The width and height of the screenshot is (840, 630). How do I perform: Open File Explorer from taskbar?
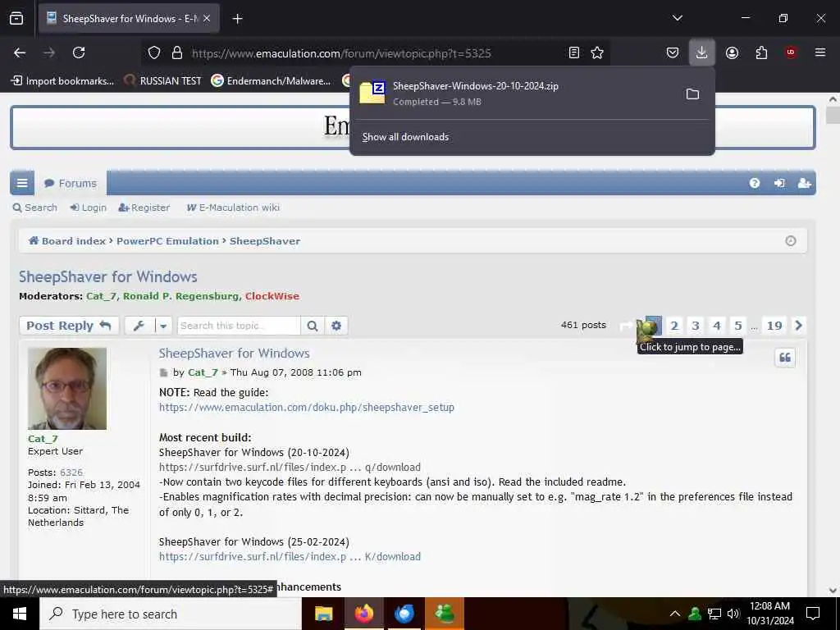[x=323, y=614]
